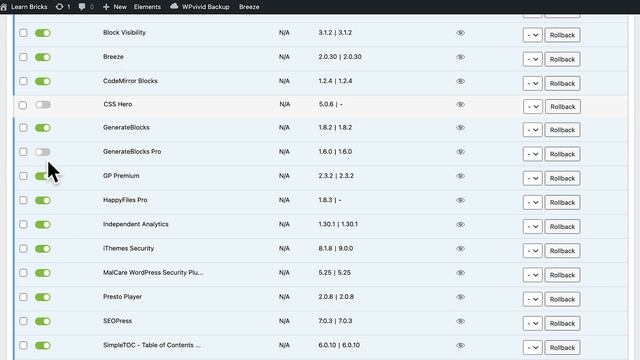
Task: Open version dropdown for SEOPress
Action: pyautogui.click(x=532, y=323)
